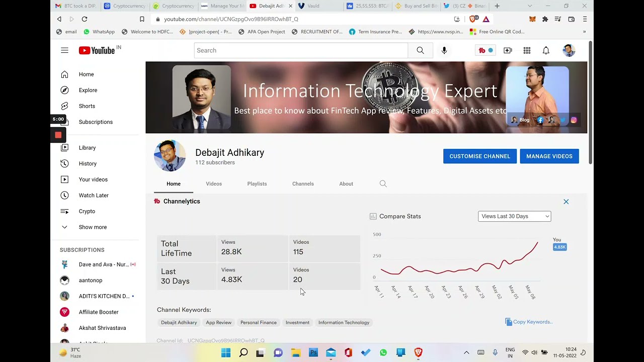Open the YouTube hamburger guide menu

point(64,50)
